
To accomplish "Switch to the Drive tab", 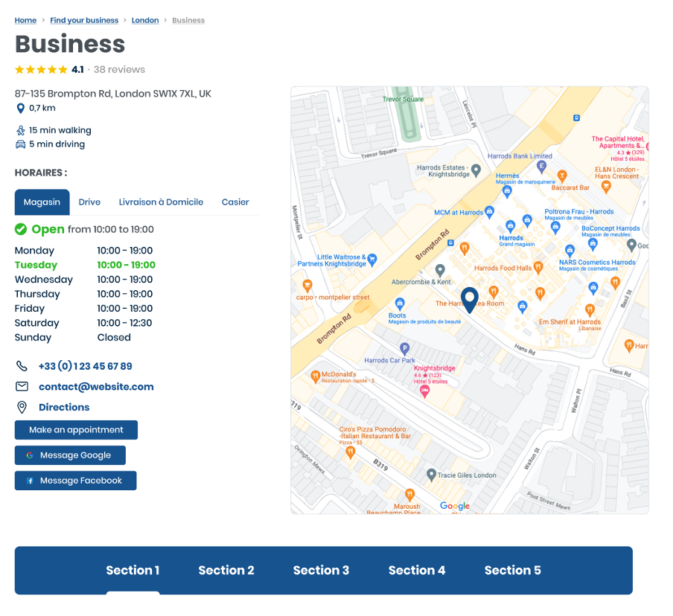I will (89, 202).
